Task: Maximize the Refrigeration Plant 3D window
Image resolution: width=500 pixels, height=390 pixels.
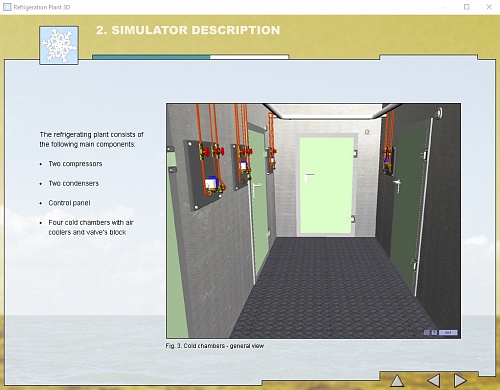Action: [467, 7]
